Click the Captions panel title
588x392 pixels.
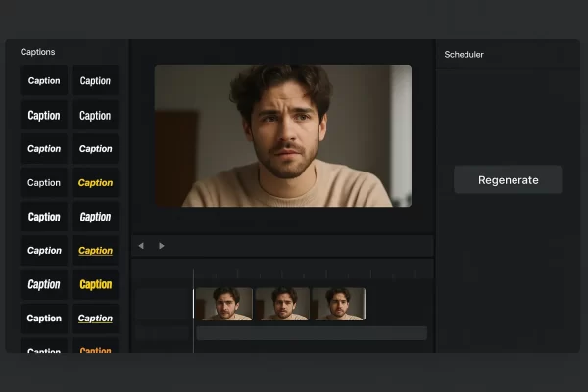[x=38, y=52]
